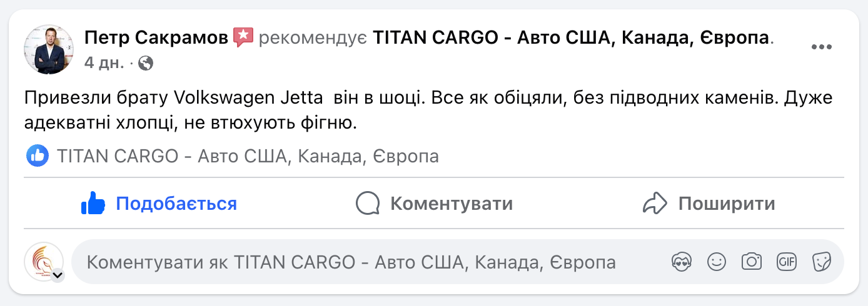Switch commenting profile via avatar dropdown arrow
868x306 pixels.
pyautogui.click(x=58, y=275)
